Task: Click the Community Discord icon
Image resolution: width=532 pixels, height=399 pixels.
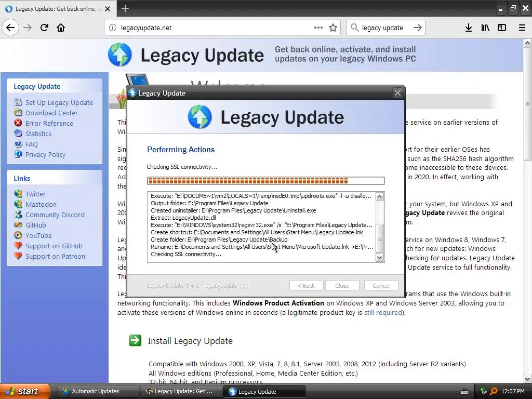Action: [18, 215]
